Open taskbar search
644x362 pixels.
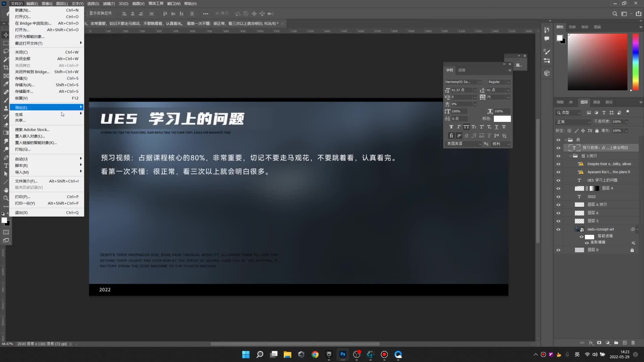point(260,354)
